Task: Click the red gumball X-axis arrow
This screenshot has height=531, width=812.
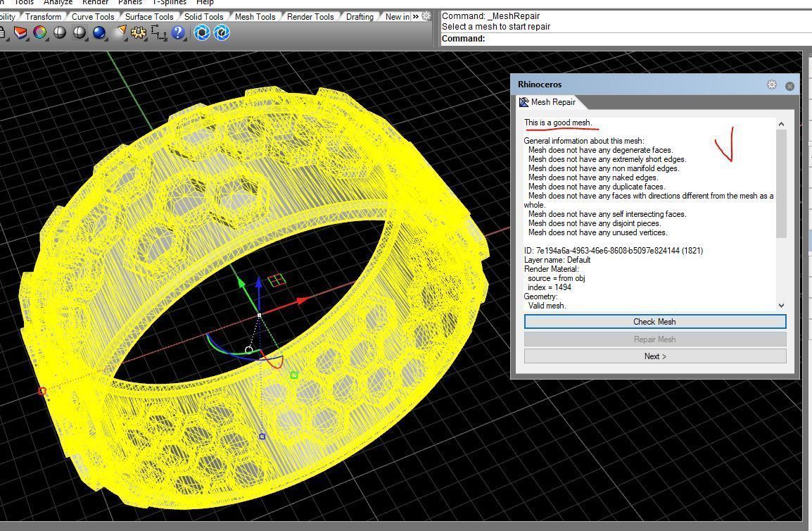Action: click(303, 300)
